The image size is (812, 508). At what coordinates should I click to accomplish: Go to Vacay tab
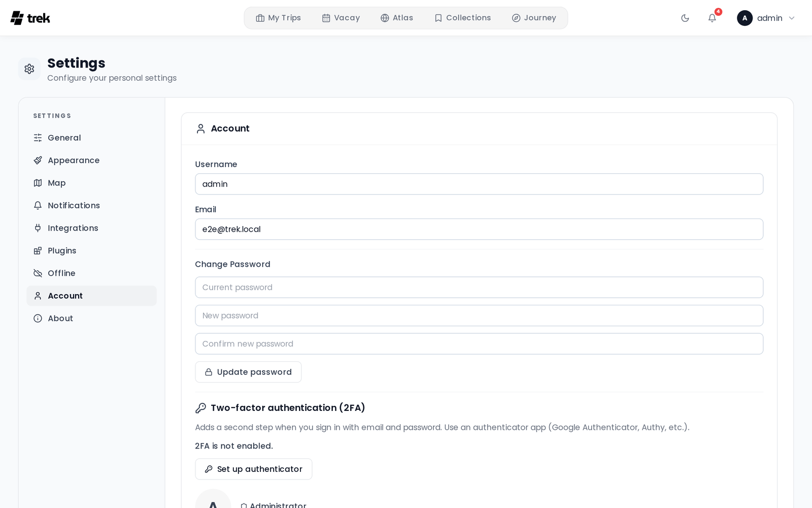(x=341, y=18)
